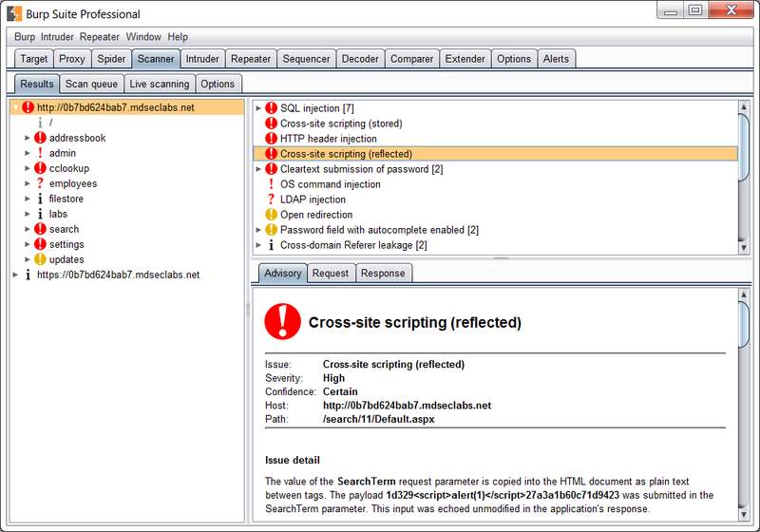Click the info icon beside https host entry
This screenshot has height=532, width=760.
(x=28, y=275)
